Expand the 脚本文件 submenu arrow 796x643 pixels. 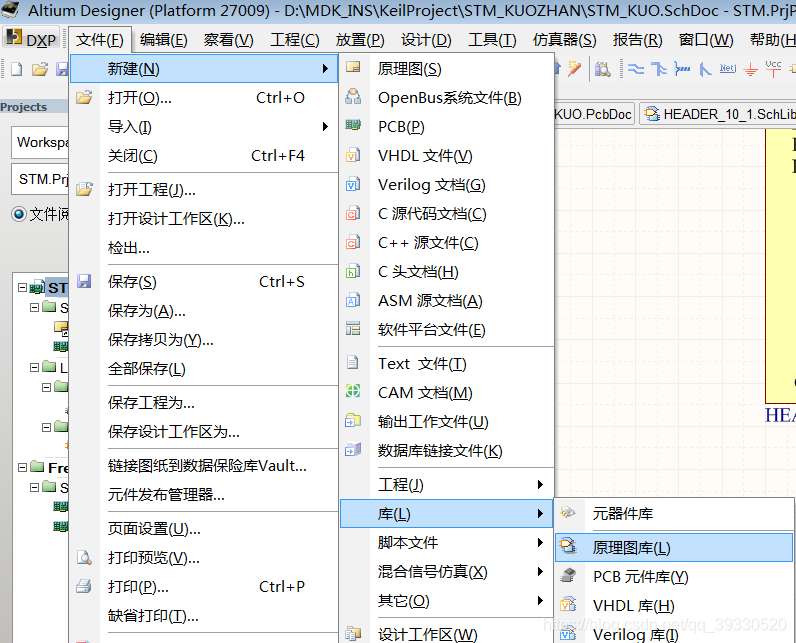pos(540,543)
